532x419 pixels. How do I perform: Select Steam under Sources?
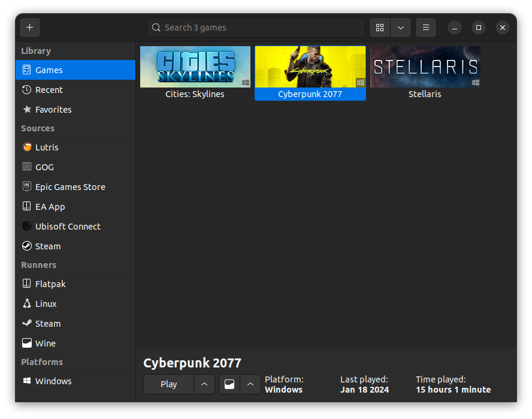point(75,246)
